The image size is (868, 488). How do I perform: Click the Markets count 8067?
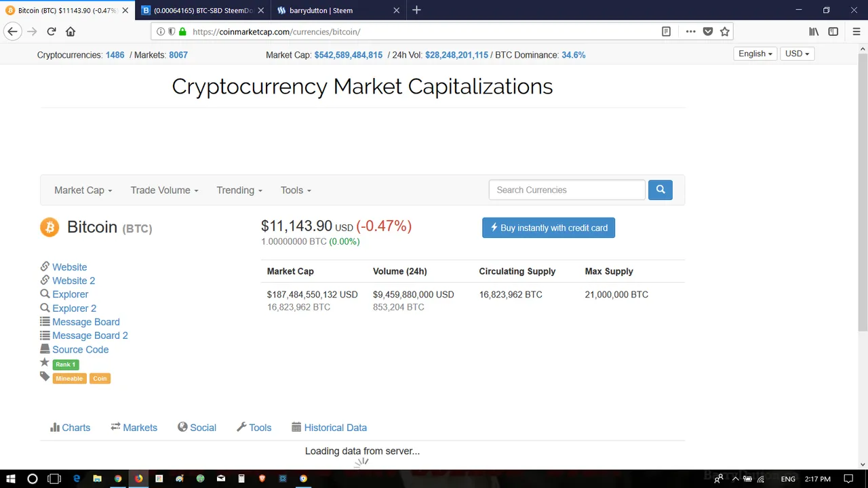pos(178,55)
